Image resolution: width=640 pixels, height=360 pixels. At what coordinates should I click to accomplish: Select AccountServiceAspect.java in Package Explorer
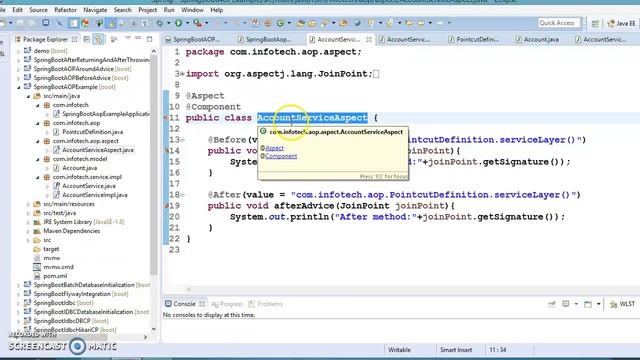point(98,150)
